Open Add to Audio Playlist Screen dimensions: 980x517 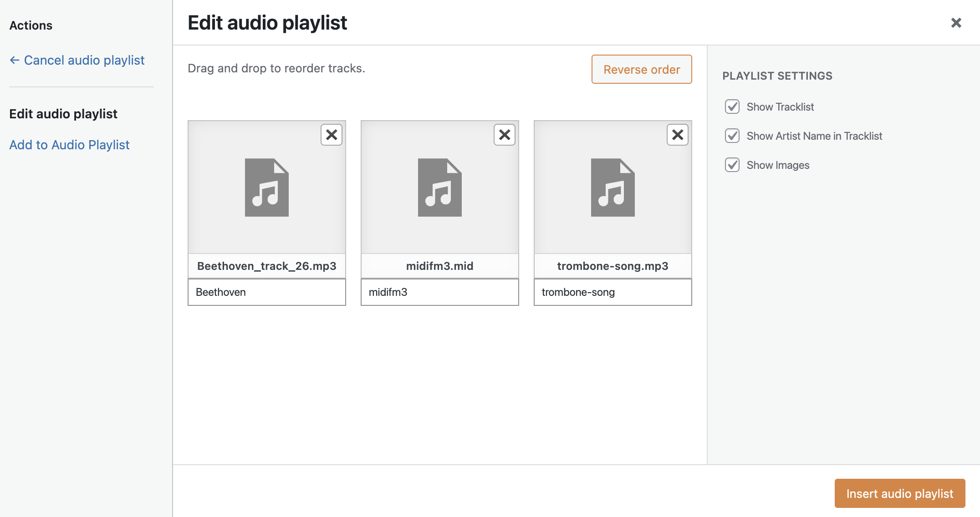pyautogui.click(x=69, y=145)
